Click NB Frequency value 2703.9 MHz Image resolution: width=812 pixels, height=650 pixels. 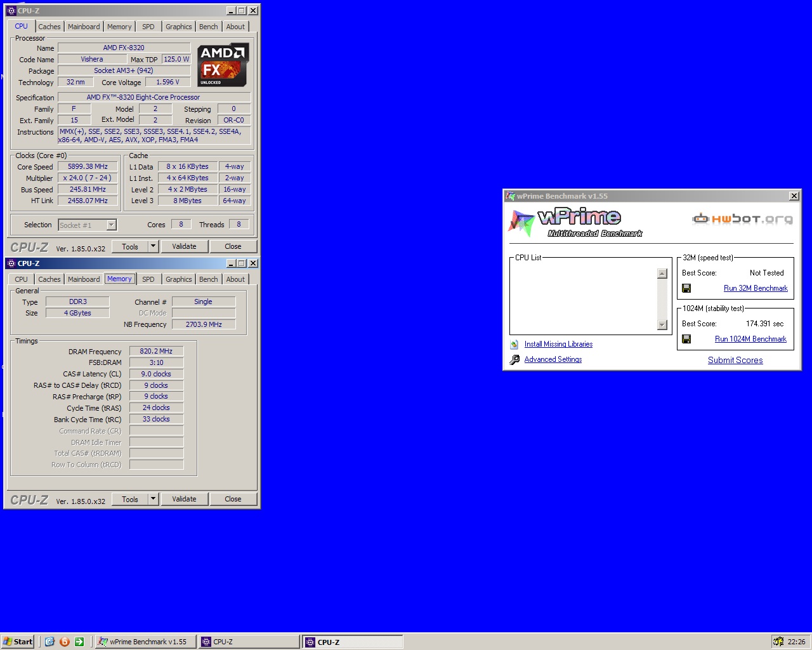pos(204,324)
